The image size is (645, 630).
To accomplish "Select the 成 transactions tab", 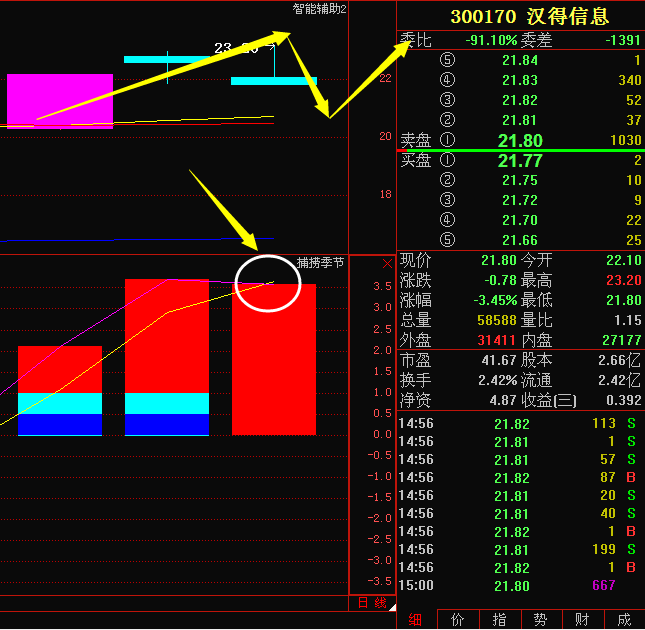I will point(624,620).
